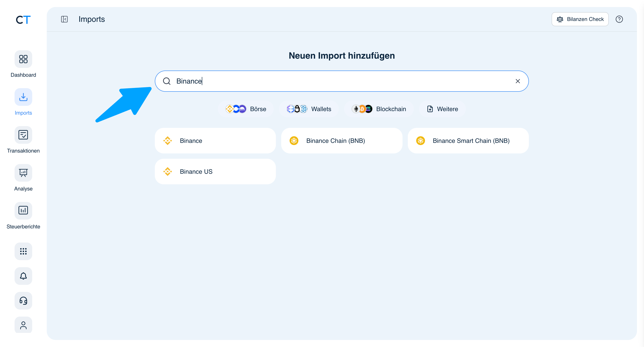Open the Dashboard section icon

pos(23,59)
